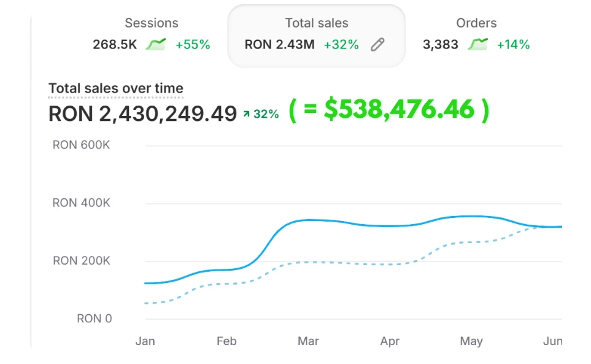This screenshot has height=364, width=591.
Task: Open the 'Total sales over time' heading link
Action: [116, 88]
